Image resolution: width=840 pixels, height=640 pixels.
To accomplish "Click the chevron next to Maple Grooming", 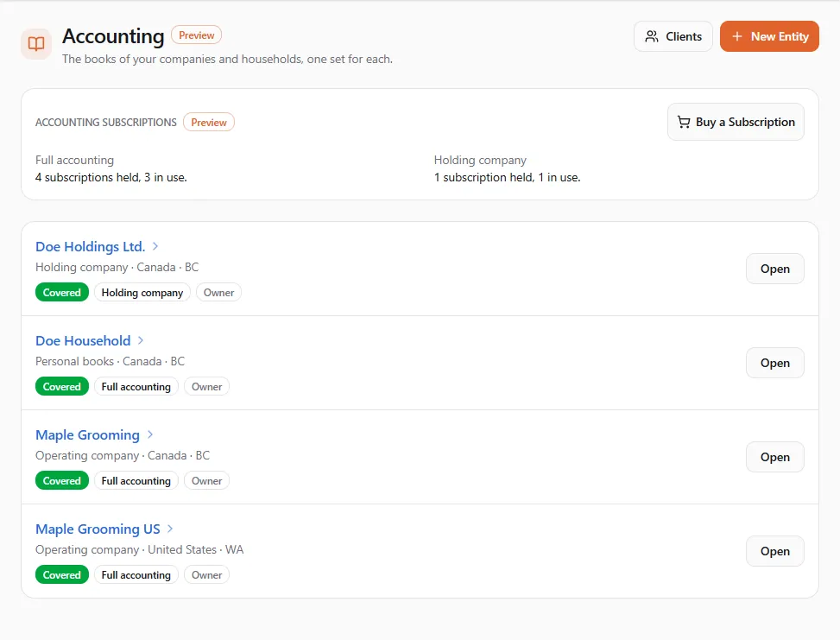I will pyautogui.click(x=150, y=434).
